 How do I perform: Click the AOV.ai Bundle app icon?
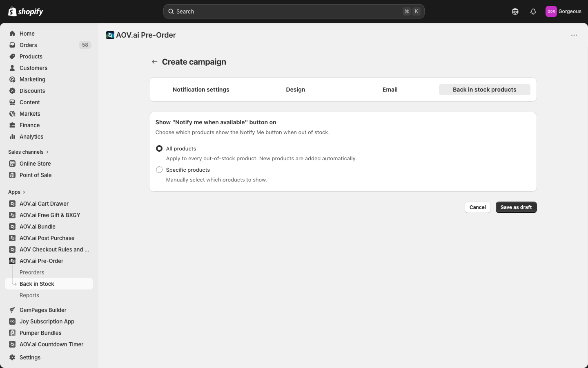click(12, 227)
